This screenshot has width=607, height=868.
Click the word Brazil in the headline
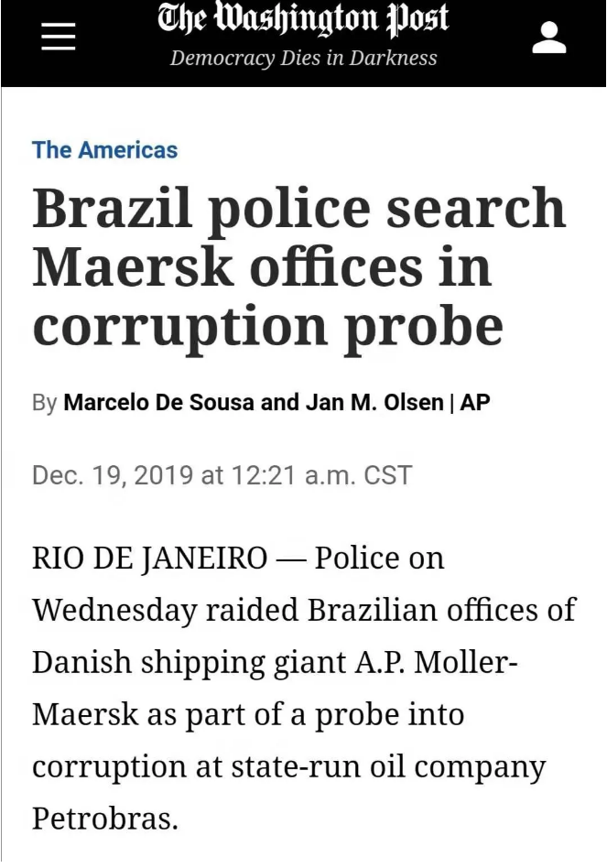click(112, 208)
